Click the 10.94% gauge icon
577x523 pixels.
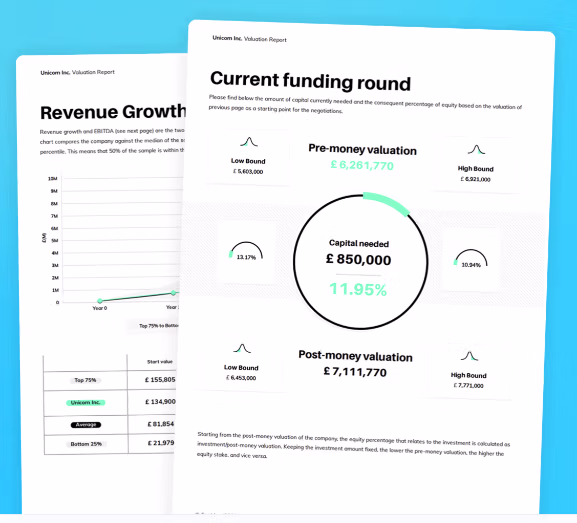(471, 258)
